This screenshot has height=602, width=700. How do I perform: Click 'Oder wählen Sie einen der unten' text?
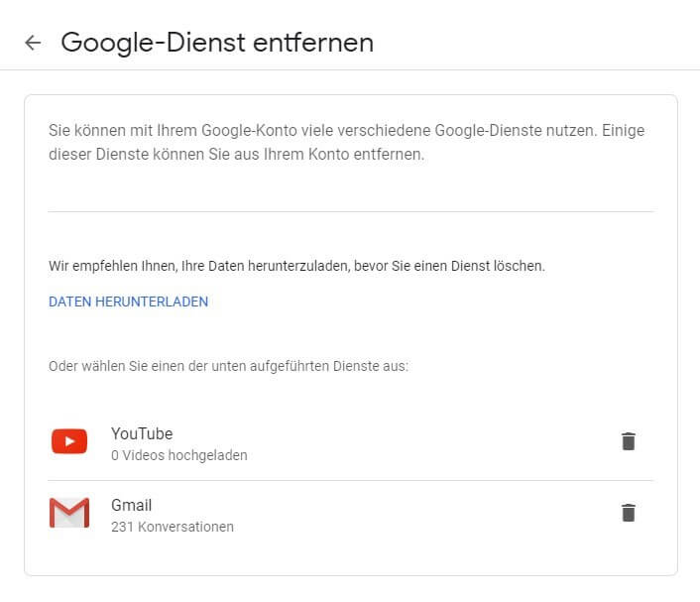[x=229, y=366]
